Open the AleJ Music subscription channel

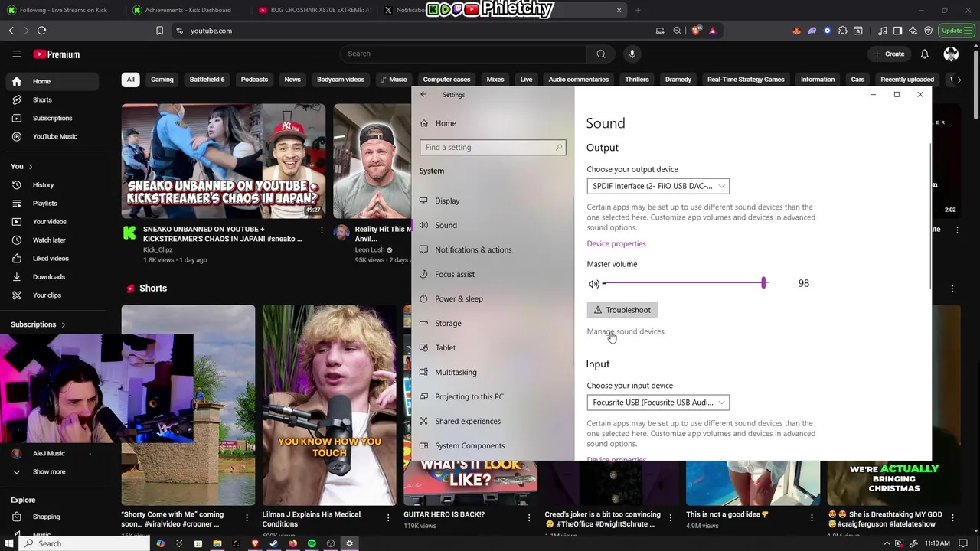(x=48, y=453)
